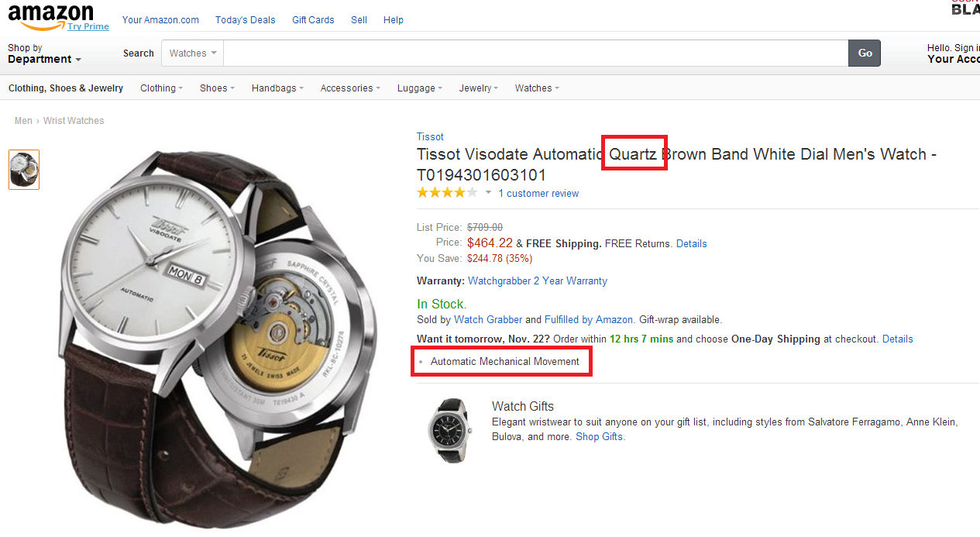Click the Tissot brand link
This screenshot has width=980, height=537.
pyautogui.click(x=430, y=137)
